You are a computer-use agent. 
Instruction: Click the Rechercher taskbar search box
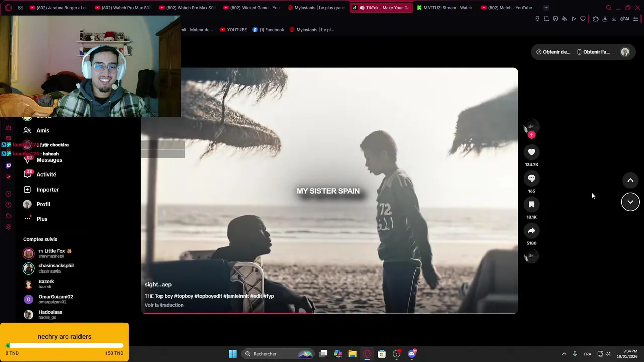click(278, 354)
